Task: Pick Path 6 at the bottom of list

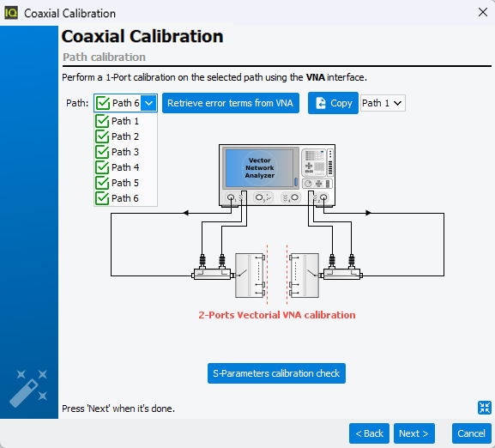Action: 125,198
